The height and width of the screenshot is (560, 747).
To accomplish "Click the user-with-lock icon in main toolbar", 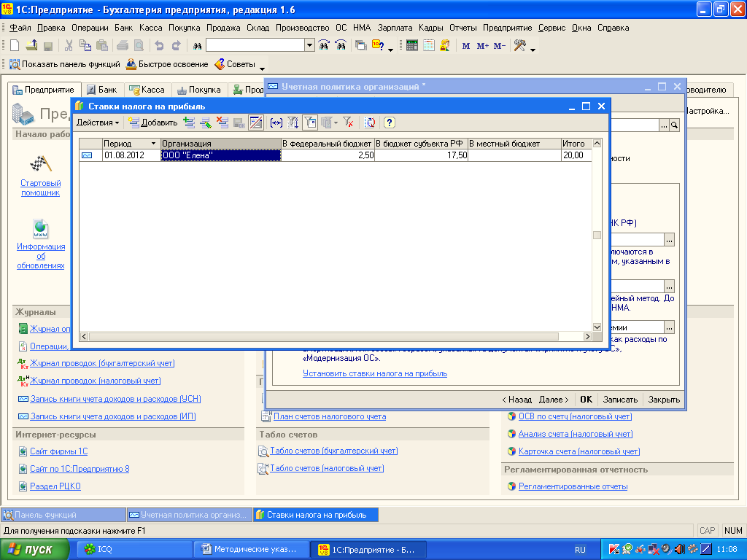I will [x=445, y=46].
